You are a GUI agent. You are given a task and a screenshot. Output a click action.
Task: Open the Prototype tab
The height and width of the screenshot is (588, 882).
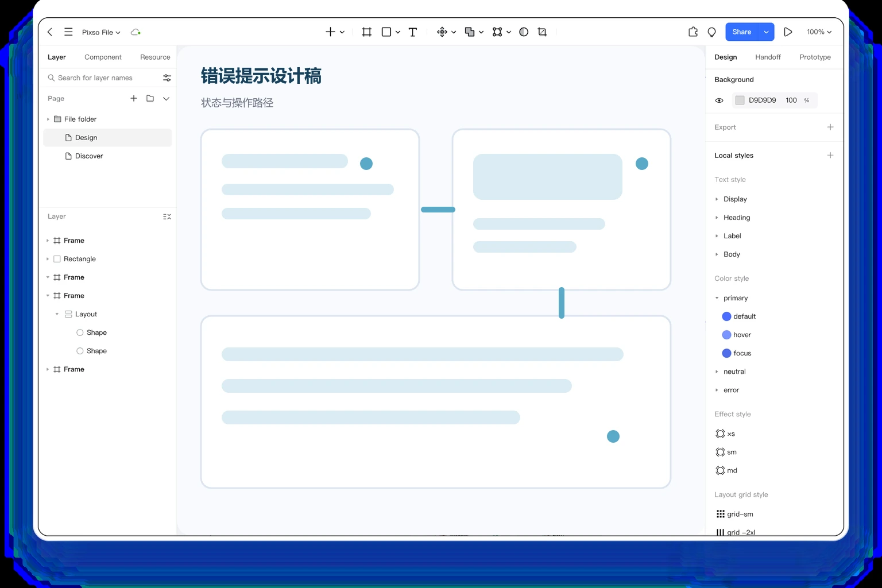(x=815, y=57)
